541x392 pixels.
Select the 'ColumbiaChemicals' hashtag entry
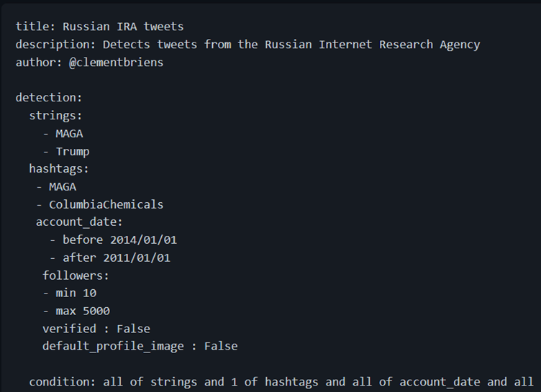(x=106, y=204)
